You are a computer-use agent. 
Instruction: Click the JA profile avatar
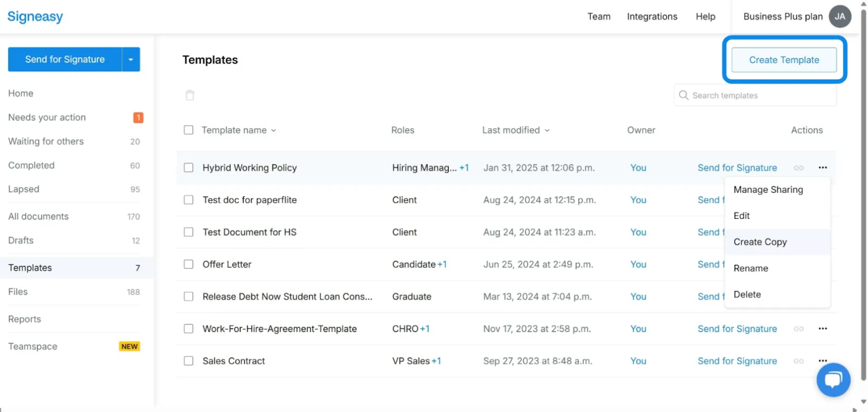(x=839, y=17)
